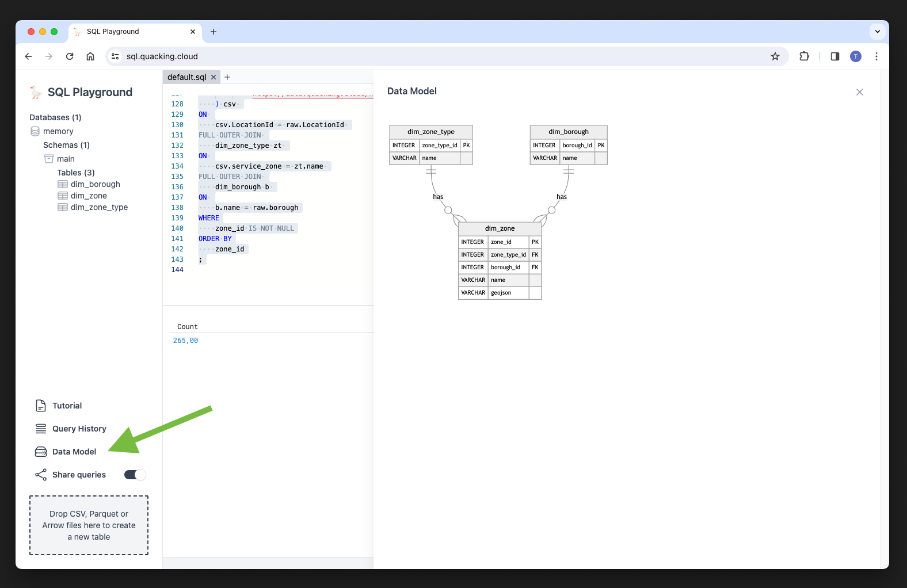Click the dim_zone_type diagram table header
Viewport: 907px width, 588px height.
431,132
